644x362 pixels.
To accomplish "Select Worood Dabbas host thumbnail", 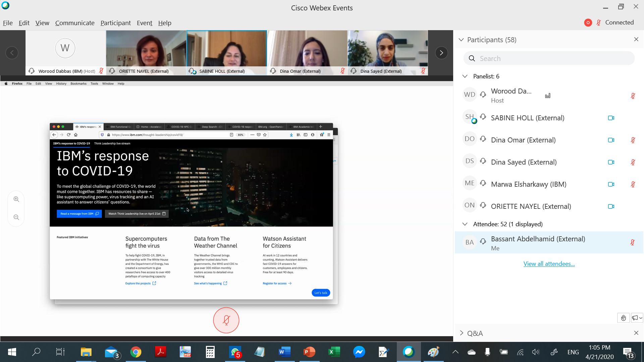I will point(66,53).
